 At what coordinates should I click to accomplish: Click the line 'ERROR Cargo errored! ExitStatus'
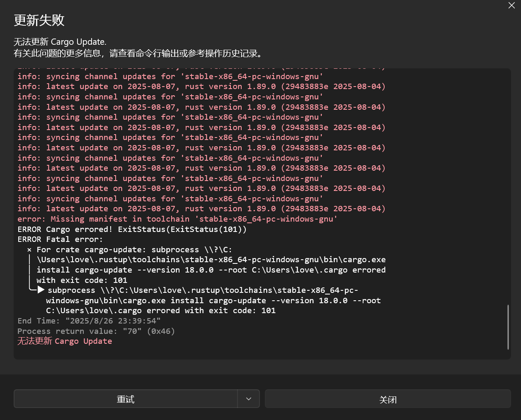[x=132, y=229]
